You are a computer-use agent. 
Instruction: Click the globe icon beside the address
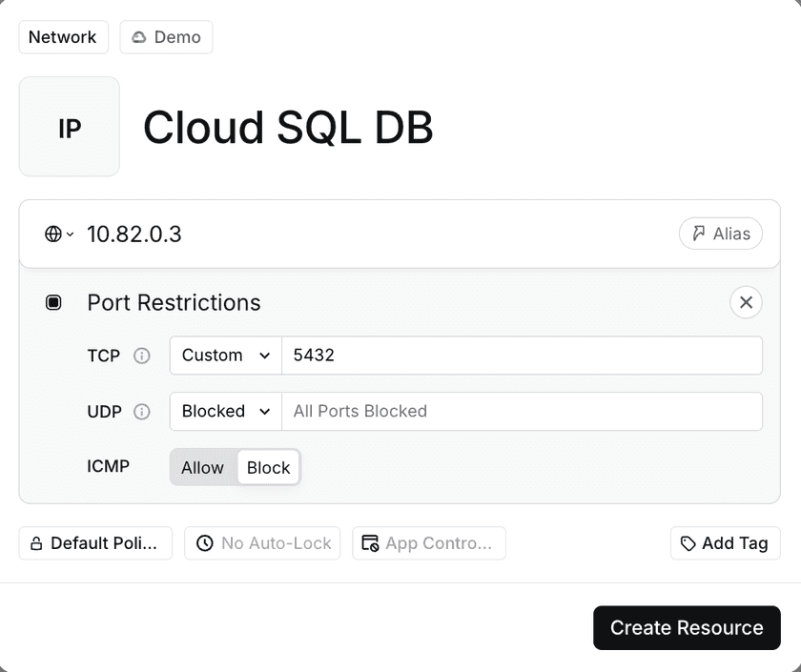coord(53,234)
